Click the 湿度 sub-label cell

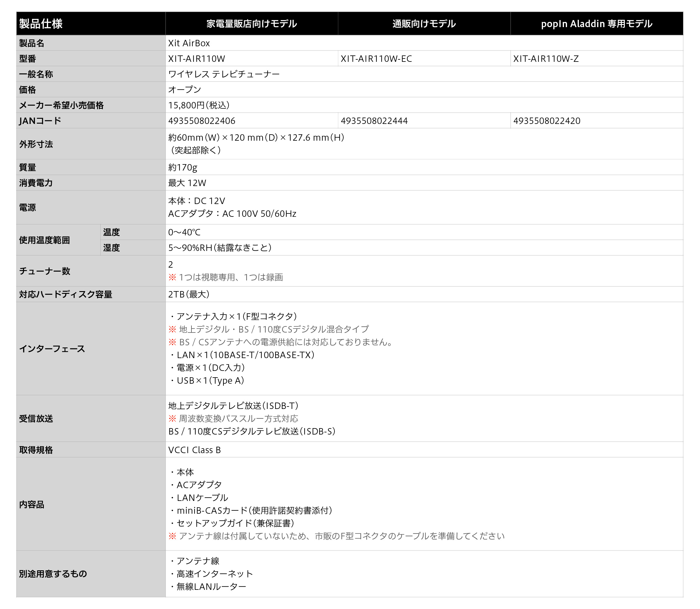pyautogui.click(x=133, y=248)
